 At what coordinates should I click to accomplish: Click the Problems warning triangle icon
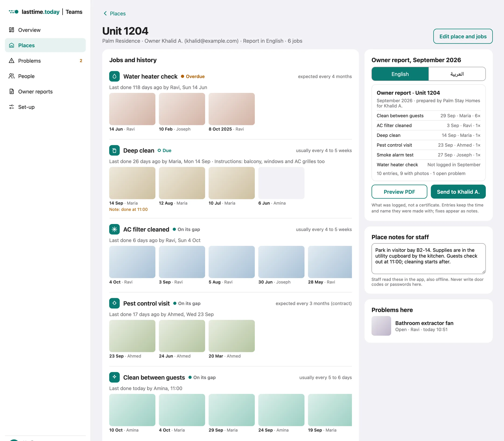[12, 60]
